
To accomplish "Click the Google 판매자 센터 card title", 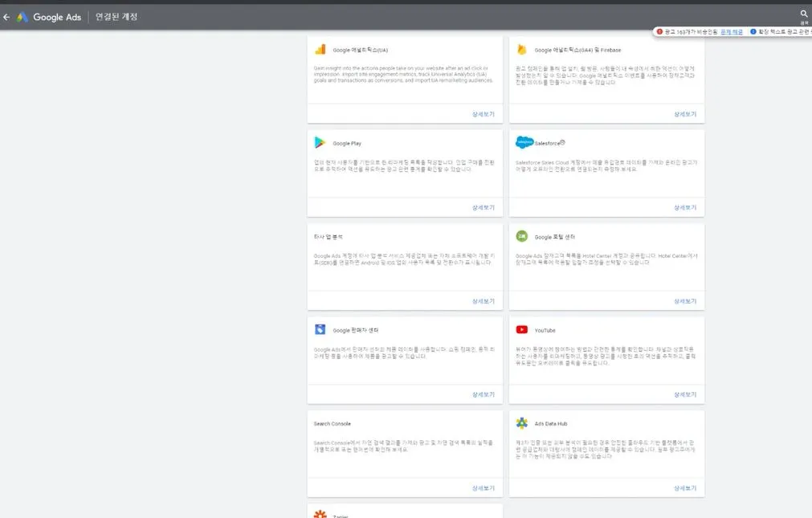I will [355, 330].
